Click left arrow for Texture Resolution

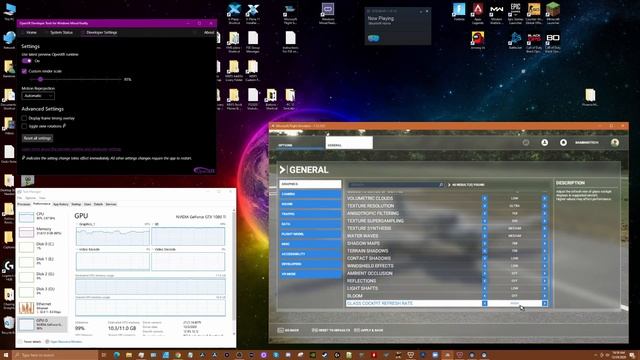pyautogui.click(x=484, y=206)
